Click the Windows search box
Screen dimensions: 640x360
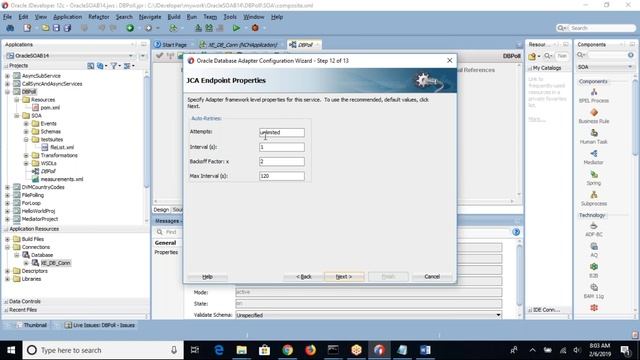click(102, 350)
